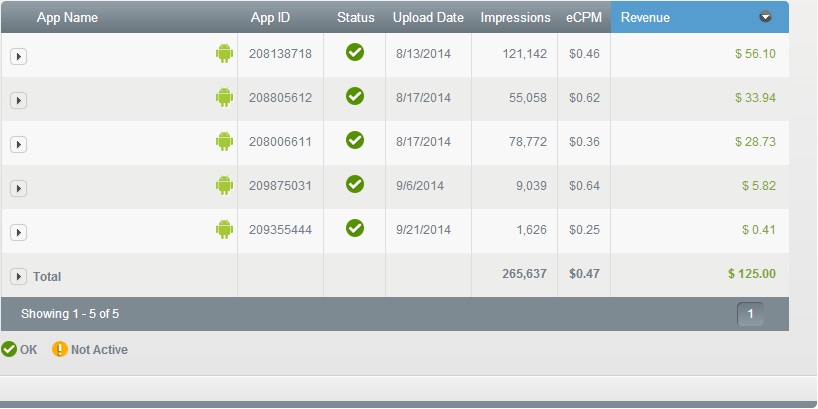Click Android icon for app 208138718
The image size is (818, 409).
[224, 53]
